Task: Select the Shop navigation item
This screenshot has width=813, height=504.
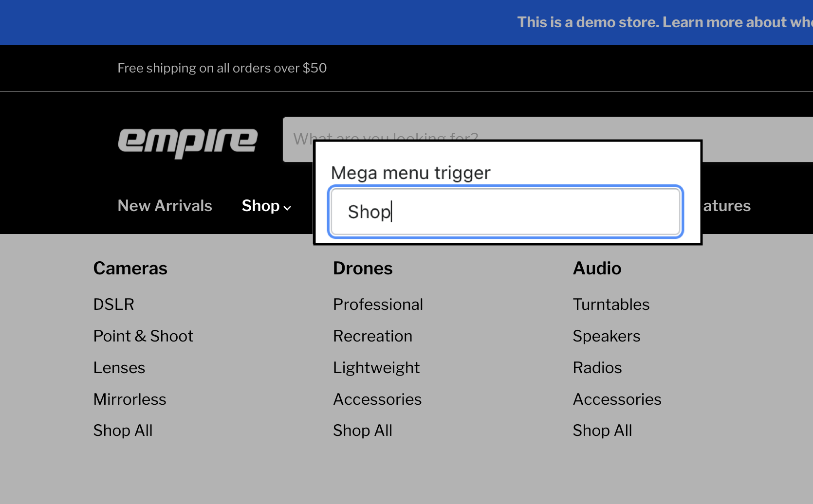Action: click(x=260, y=205)
